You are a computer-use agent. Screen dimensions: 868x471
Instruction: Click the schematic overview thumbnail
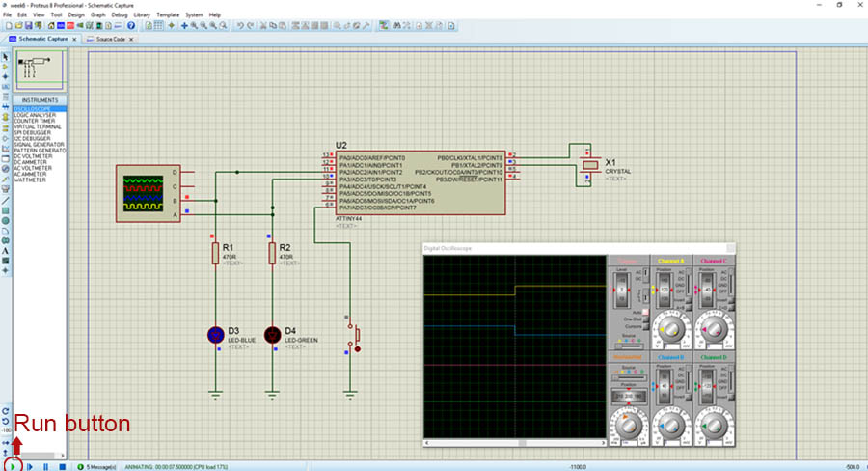click(40, 70)
